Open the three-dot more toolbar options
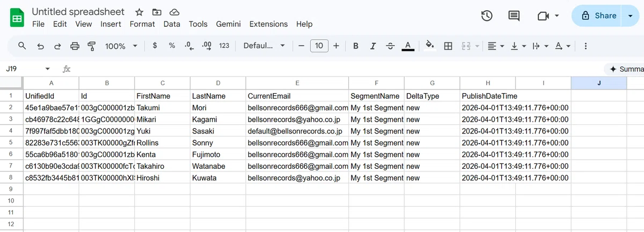The width and height of the screenshot is (644, 232). 586,46
